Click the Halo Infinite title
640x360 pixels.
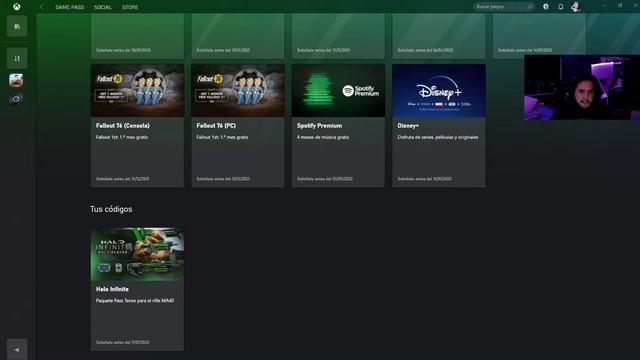(112, 289)
